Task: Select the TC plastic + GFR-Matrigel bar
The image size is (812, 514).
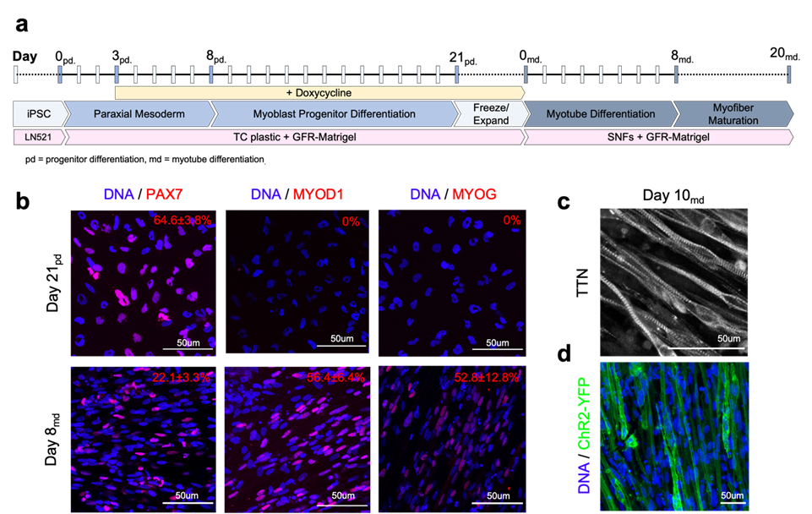Action: pos(294,136)
